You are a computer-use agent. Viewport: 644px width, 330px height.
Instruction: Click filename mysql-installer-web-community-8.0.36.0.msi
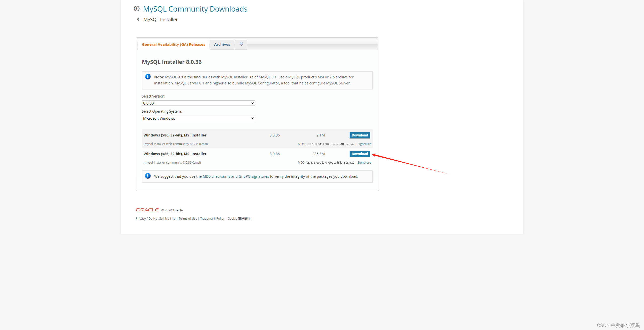coord(176,144)
